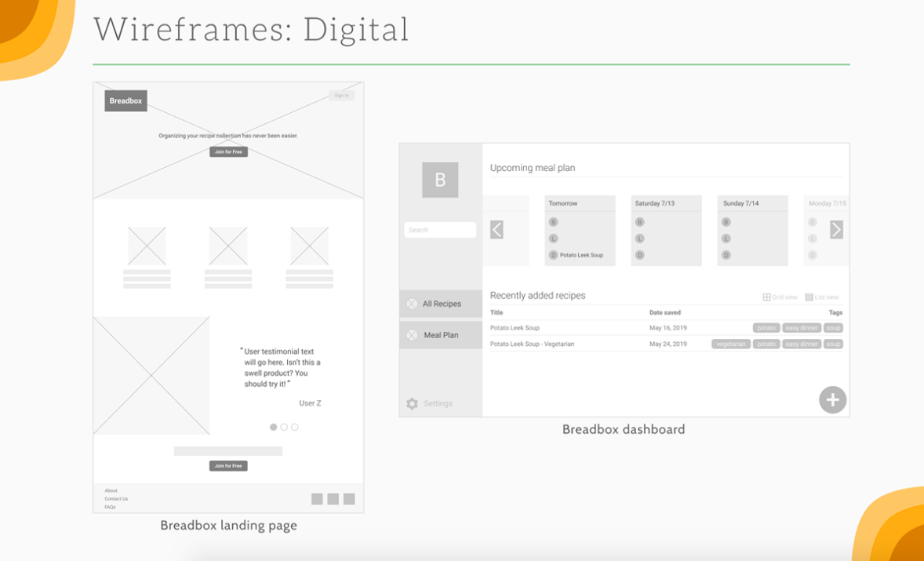Image resolution: width=924 pixels, height=561 pixels.
Task: Click the breakfast B badge on Saturday 7/13
Action: (639, 222)
